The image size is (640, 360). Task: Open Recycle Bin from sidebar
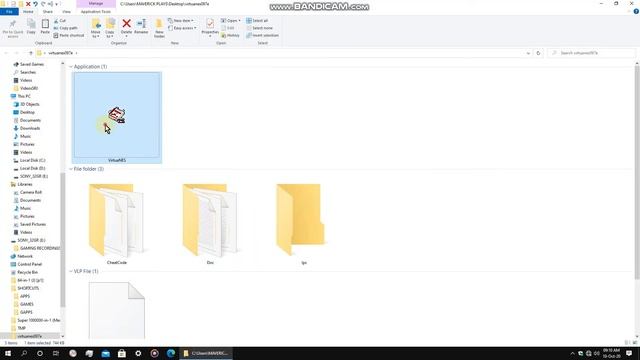pyautogui.click(x=27, y=272)
